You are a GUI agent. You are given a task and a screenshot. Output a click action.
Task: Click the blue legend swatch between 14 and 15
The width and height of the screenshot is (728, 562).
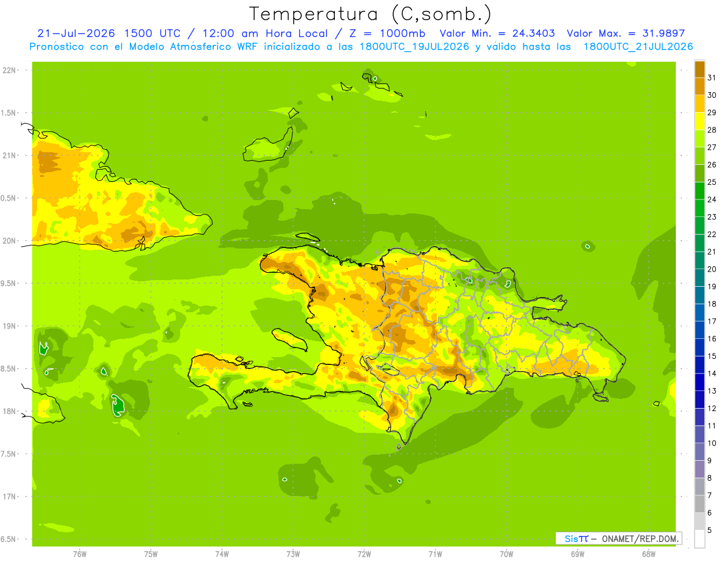click(699, 364)
